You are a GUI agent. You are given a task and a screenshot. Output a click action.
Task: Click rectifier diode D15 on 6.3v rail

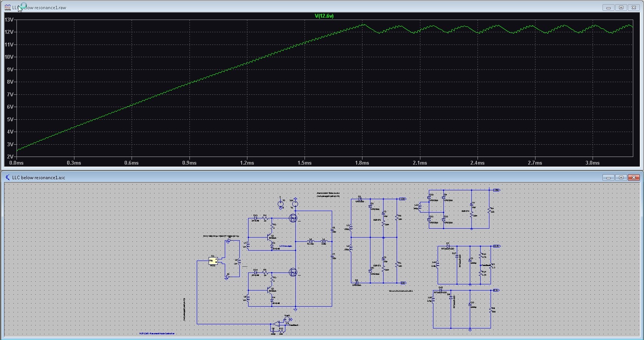441,290
